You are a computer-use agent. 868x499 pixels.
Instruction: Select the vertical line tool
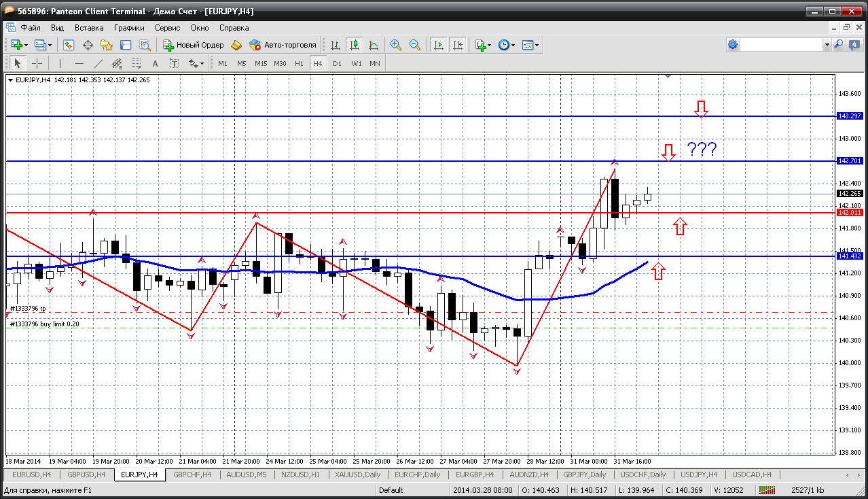(x=60, y=63)
